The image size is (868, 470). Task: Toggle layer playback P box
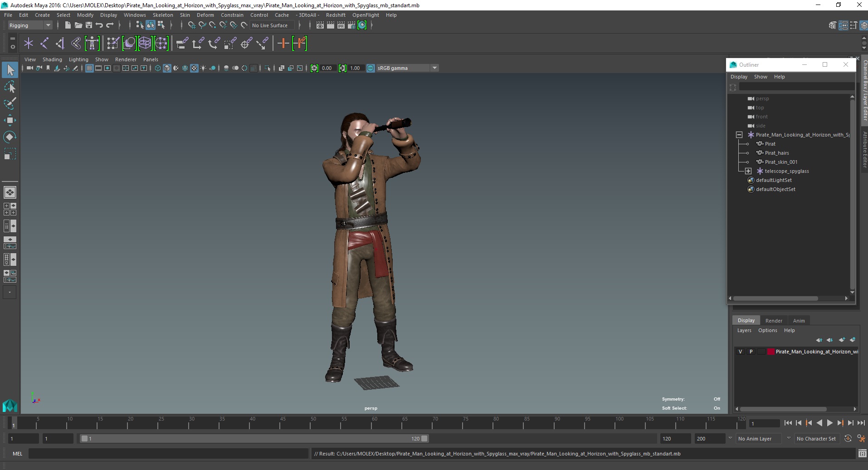point(751,352)
